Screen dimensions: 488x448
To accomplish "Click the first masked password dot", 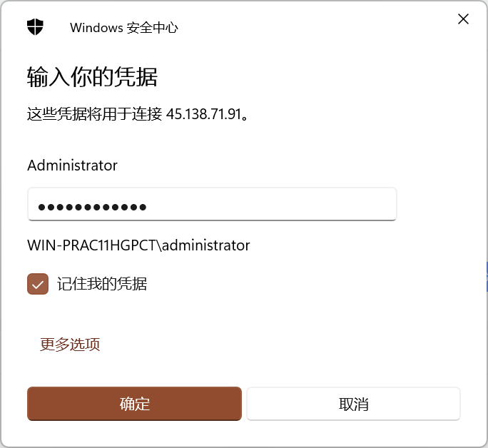I will [x=41, y=207].
